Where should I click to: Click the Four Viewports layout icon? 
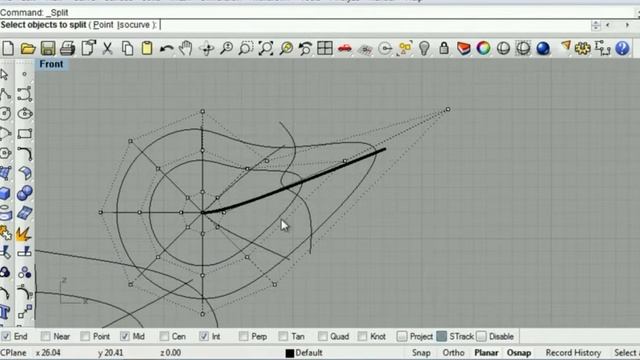325,49
